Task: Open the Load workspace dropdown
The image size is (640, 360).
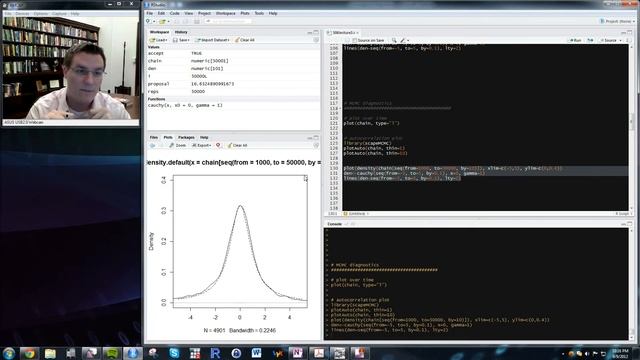Action: (x=159, y=40)
